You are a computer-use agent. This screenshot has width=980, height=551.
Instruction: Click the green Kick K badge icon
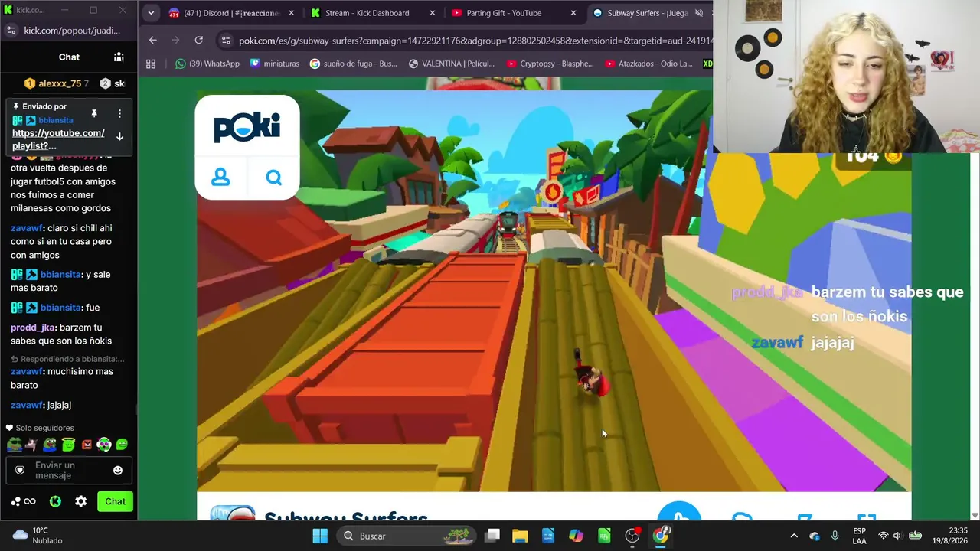click(x=55, y=501)
